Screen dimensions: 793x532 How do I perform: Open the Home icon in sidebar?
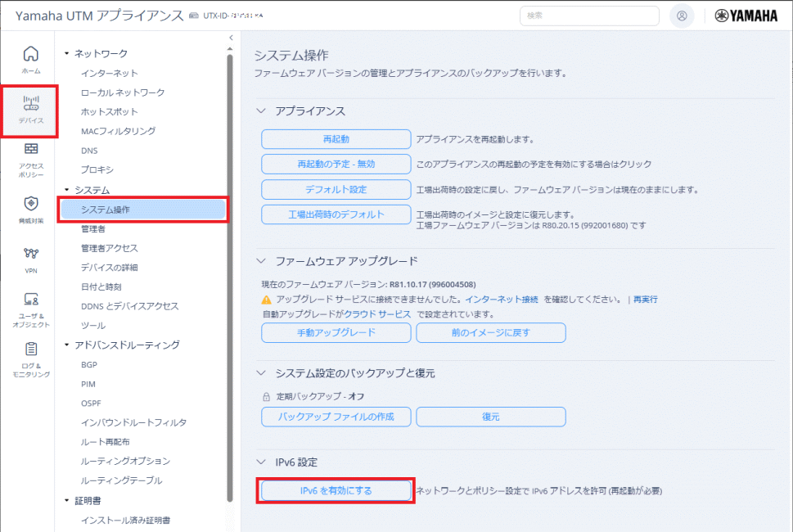click(x=30, y=55)
